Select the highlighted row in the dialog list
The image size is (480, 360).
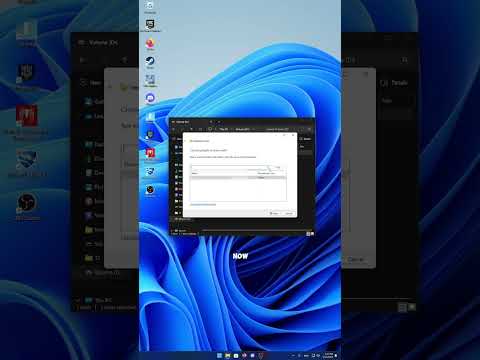pos(239,178)
